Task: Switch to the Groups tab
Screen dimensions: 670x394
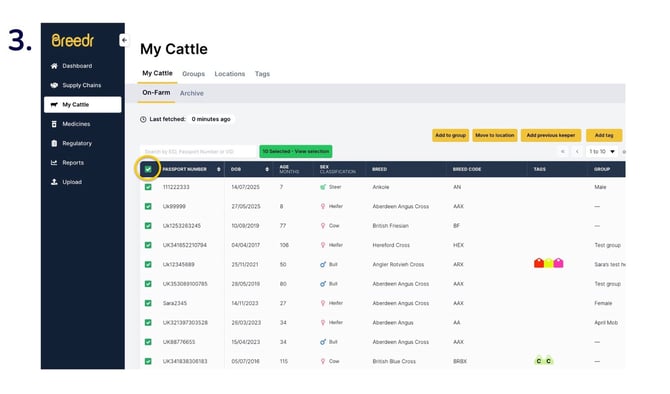Action: pos(193,74)
